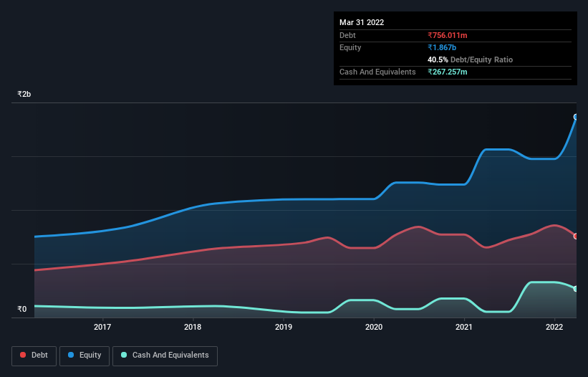588x377 pixels.
Task: Toggle the Debt legend button
Action: click(x=34, y=355)
